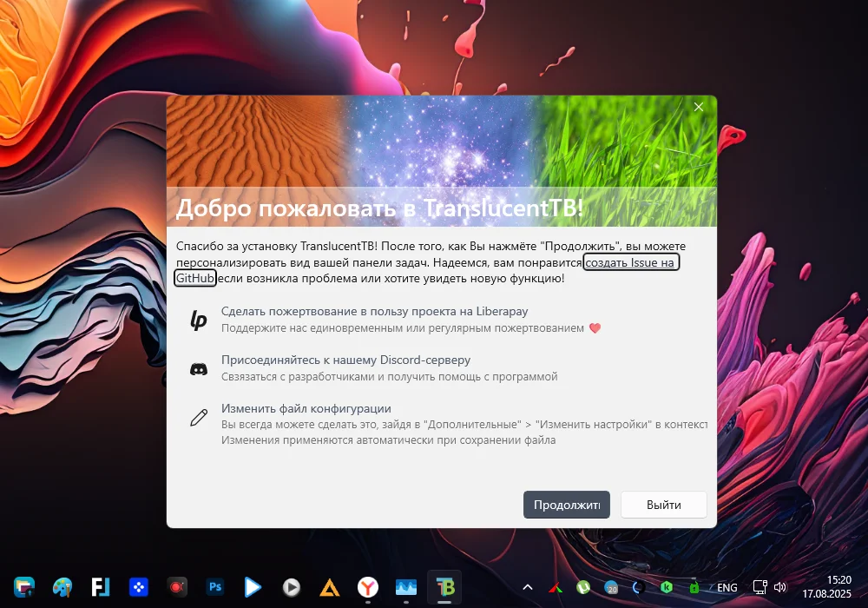Click the red heart emoji
Image resolution: width=868 pixels, height=608 pixels.
coord(595,327)
